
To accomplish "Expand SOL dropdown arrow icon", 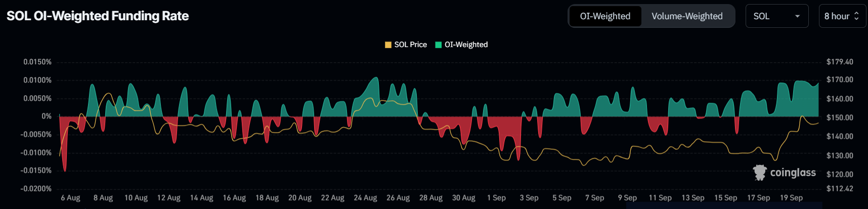I will tap(798, 16).
